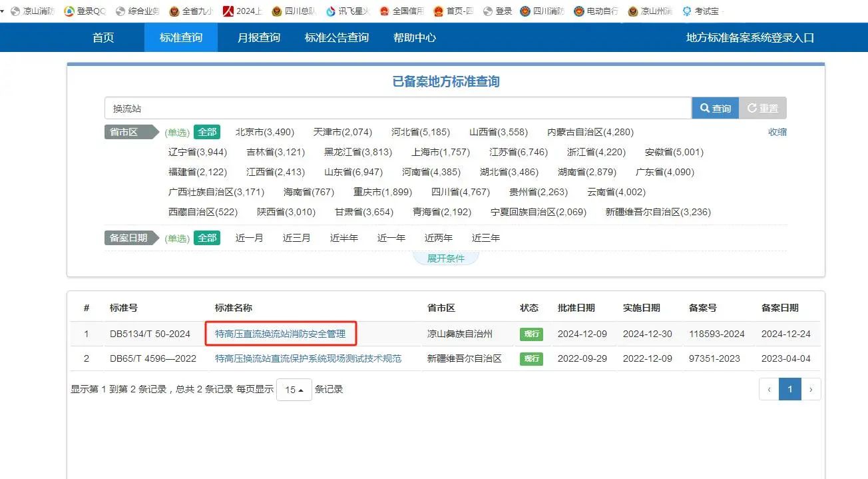The width and height of the screenshot is (868, 479).
Task: Filter by 近一年 filing date
Action: 391,238
